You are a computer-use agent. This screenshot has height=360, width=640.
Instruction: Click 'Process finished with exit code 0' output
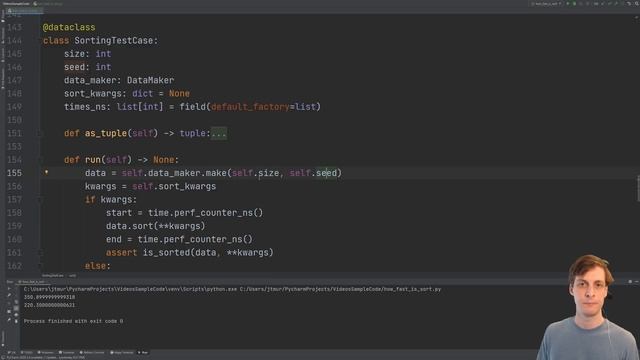(x=73, y=321)
